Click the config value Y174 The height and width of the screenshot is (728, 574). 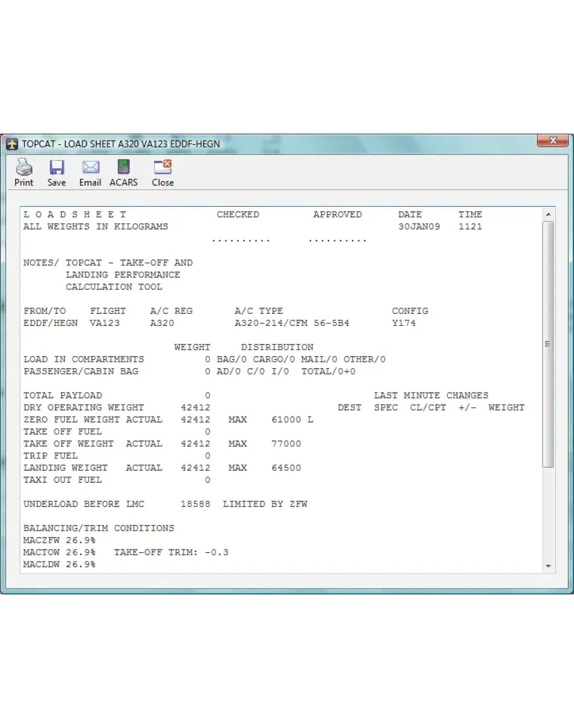[404, 323]
